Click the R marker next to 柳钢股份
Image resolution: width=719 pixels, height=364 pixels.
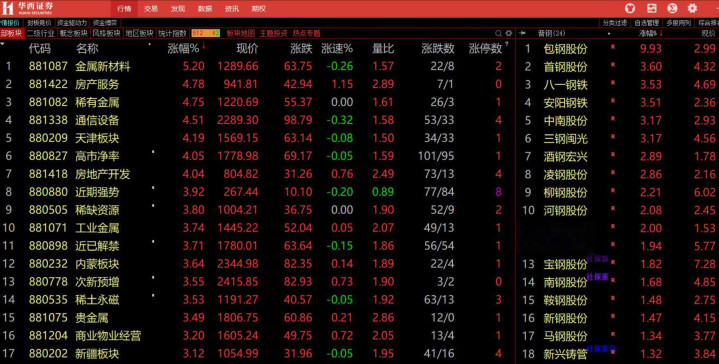613,190
